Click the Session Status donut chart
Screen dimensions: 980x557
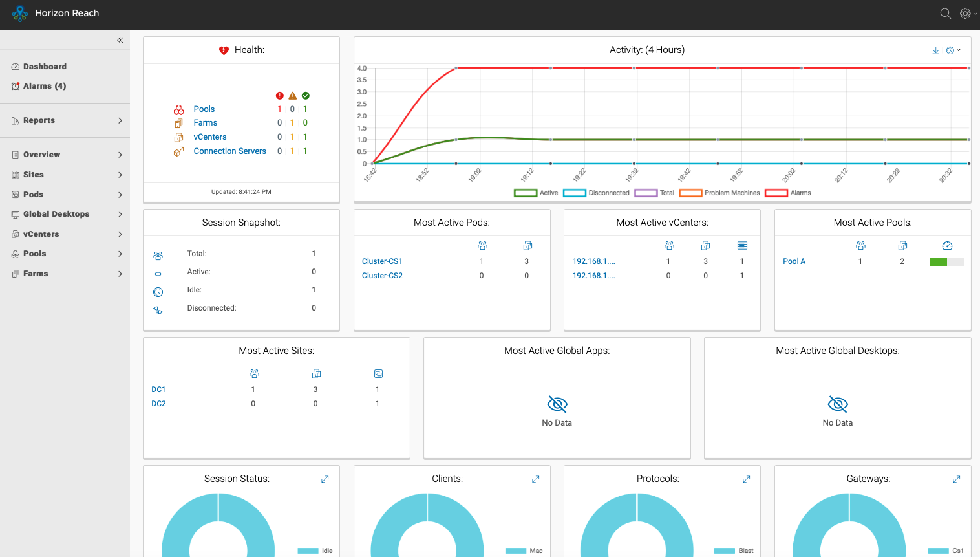click(x=218, y=525)
